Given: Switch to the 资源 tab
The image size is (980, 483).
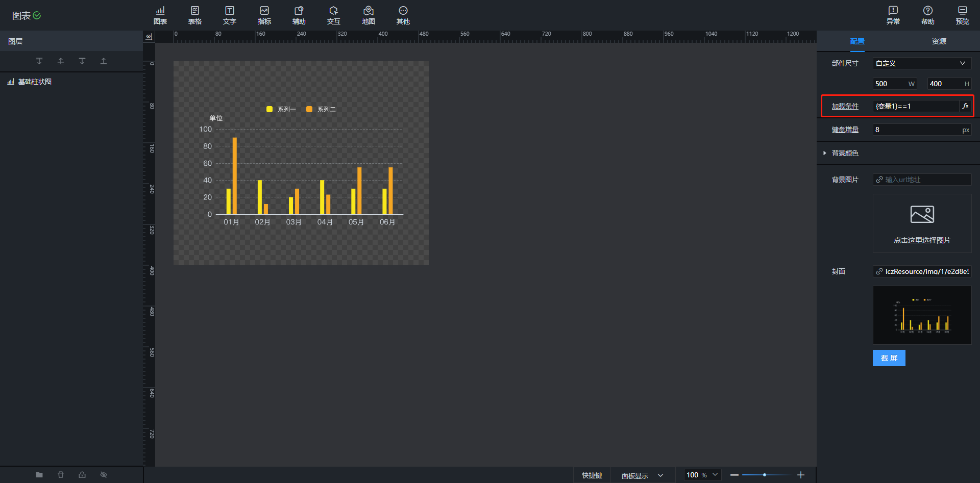Looking at the screenshot, I should coord(939,41).
